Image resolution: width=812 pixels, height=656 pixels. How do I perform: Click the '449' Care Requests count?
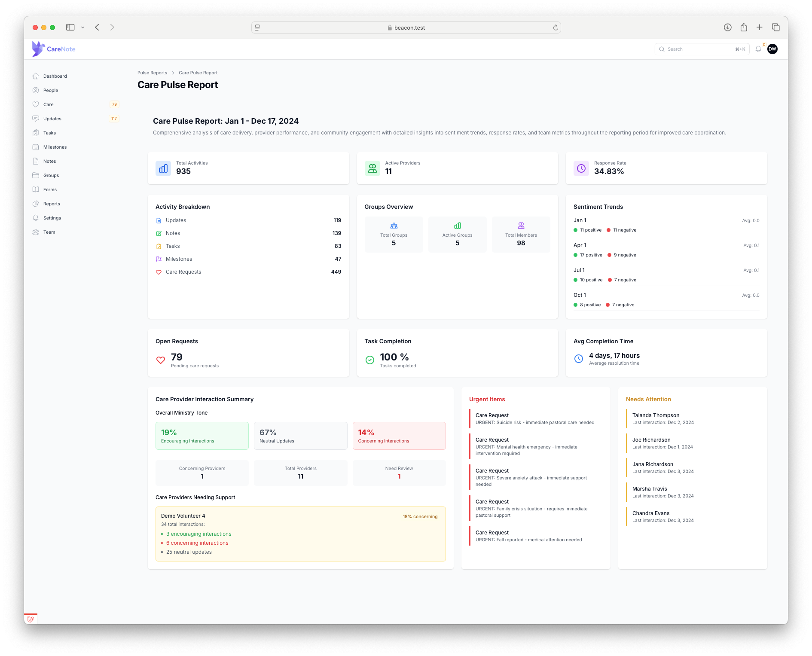336,272
